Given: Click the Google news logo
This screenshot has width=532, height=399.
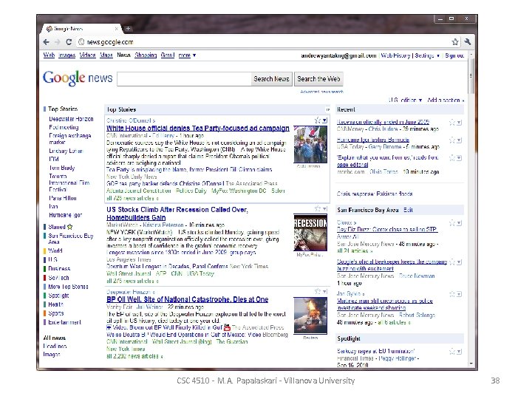Looking at the screenshot, I should point(78,78).
